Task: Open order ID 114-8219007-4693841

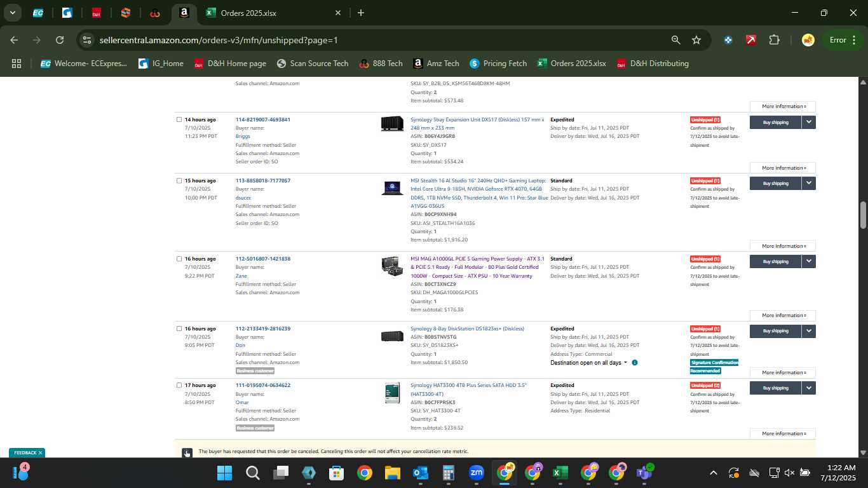Action: click(x=263, y=119)
